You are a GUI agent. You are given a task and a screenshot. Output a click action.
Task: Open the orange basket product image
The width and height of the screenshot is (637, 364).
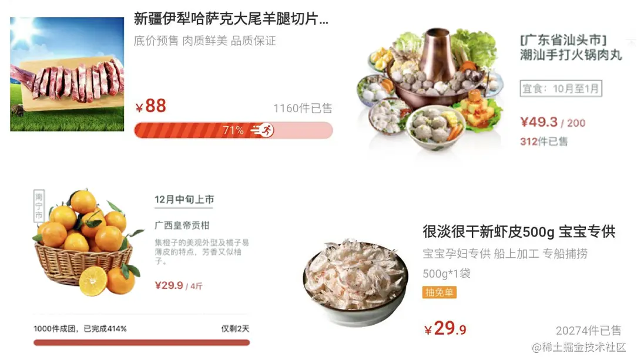tap(89, 242)
